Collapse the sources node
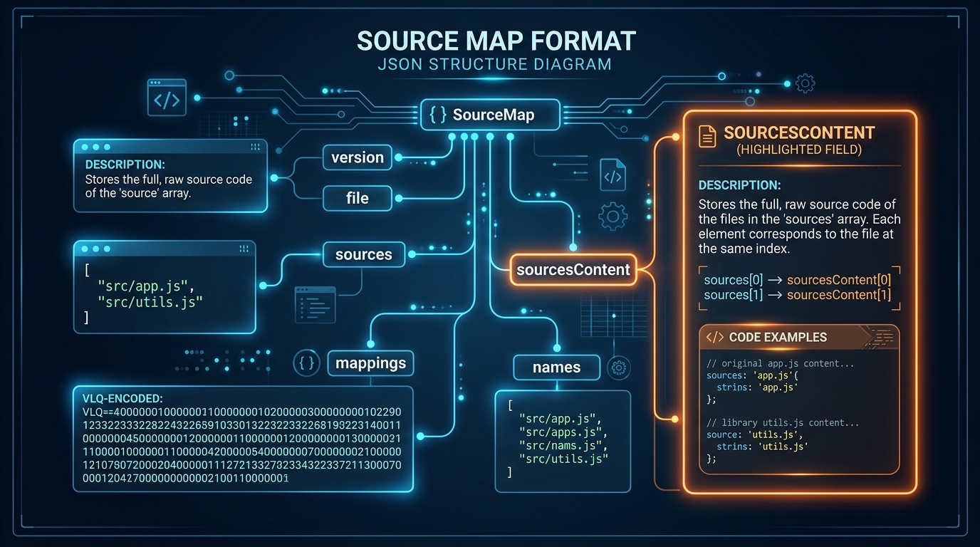Screen dimensions: 980x547 click(x=364, y=254)
